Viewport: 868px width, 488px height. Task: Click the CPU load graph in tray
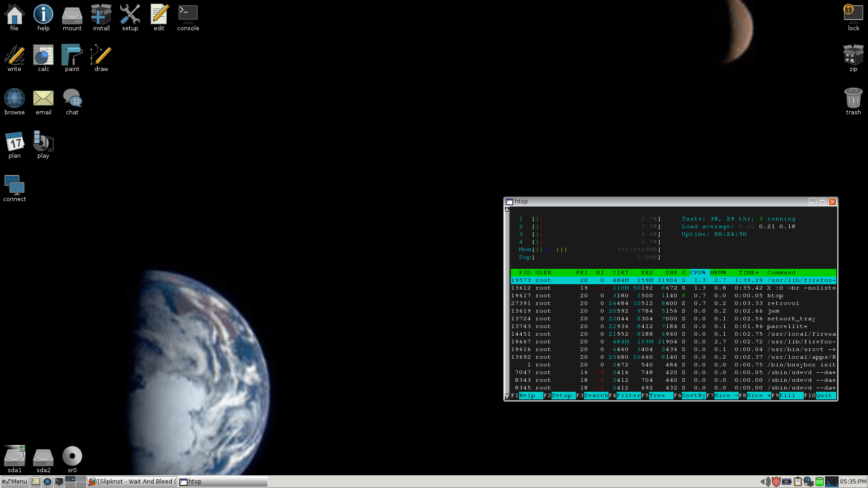(832, 482)
